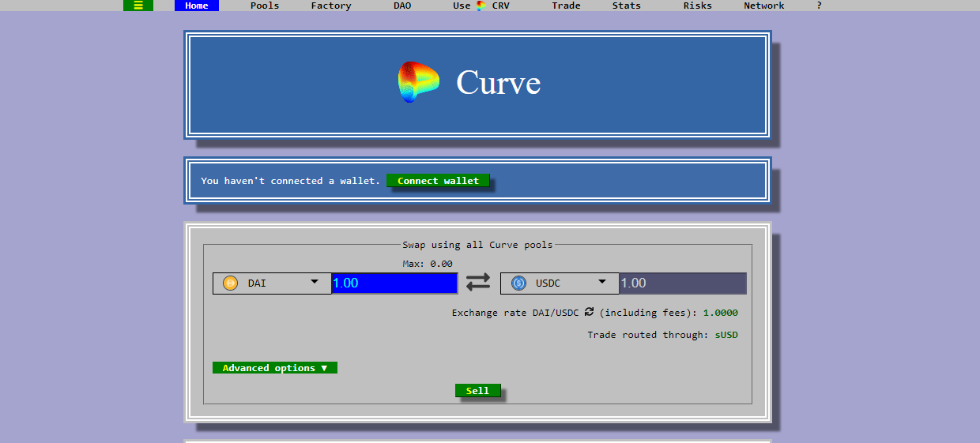Screen dimensions: 980x443
Task: Click "You haven't connected a wallet." text
Action: (290, 181)
